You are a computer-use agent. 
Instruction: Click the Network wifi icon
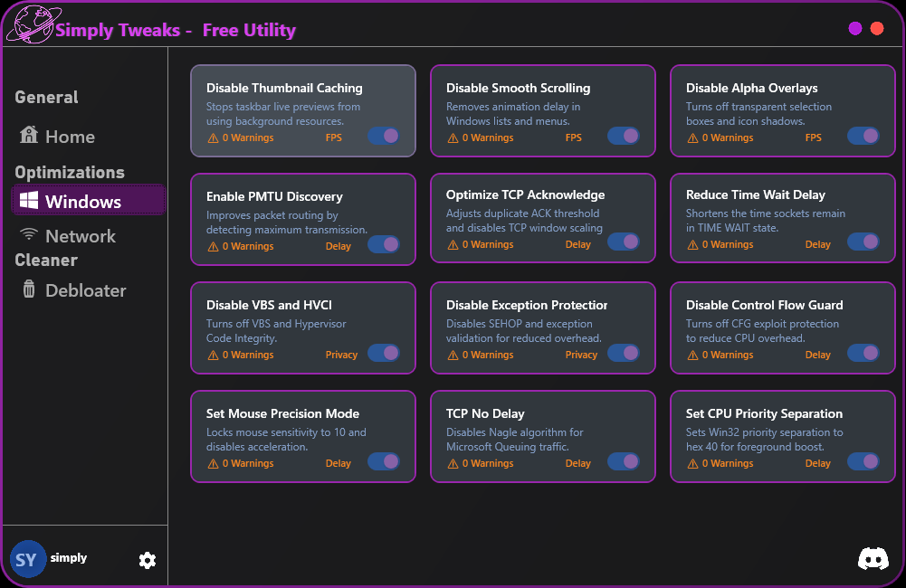(x=28, y=234)
